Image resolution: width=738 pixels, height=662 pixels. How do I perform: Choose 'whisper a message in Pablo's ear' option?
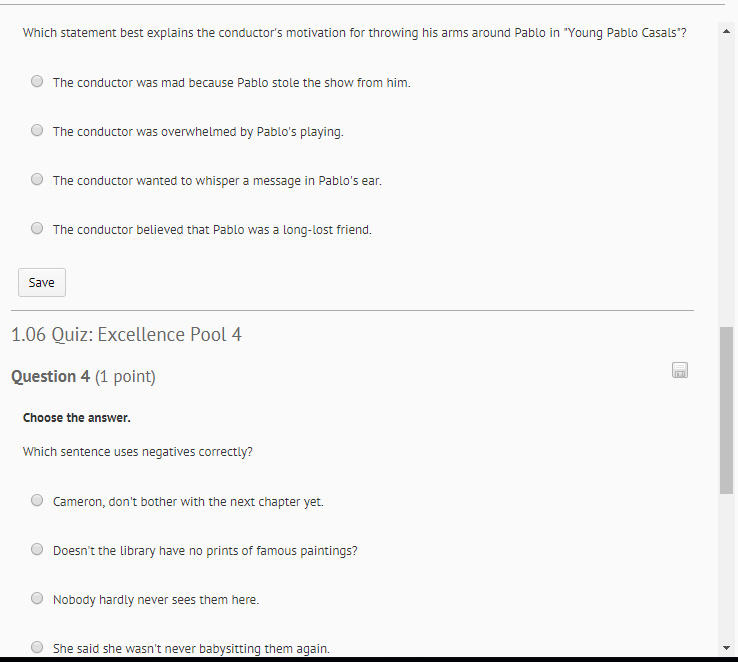[37, 180]
